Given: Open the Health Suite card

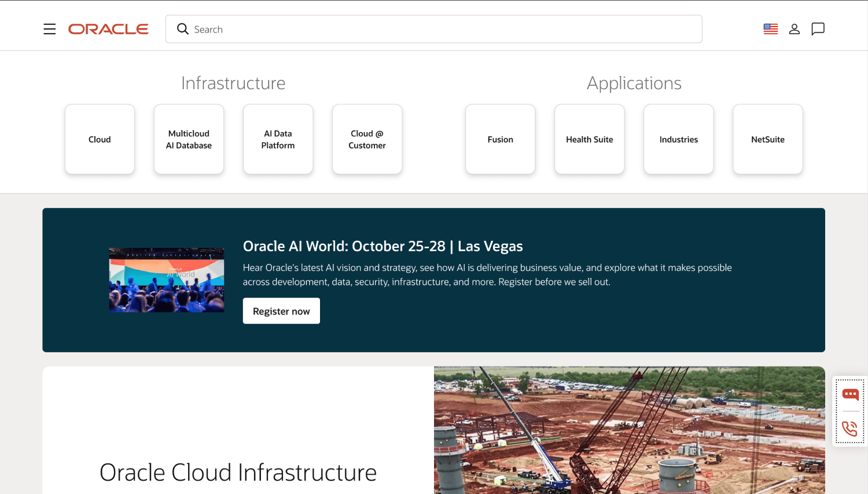Looking at the screenshot, I should point(590,139).
